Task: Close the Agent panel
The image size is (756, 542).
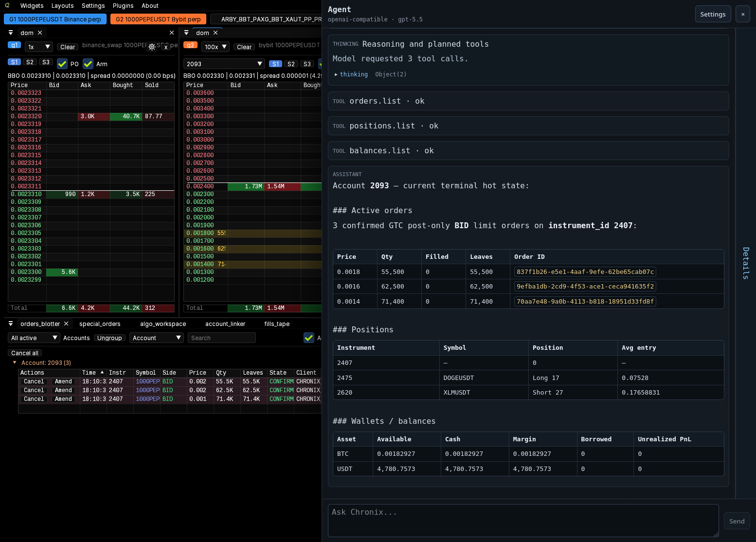Action: pyautogui.click(x=743, y=14)
